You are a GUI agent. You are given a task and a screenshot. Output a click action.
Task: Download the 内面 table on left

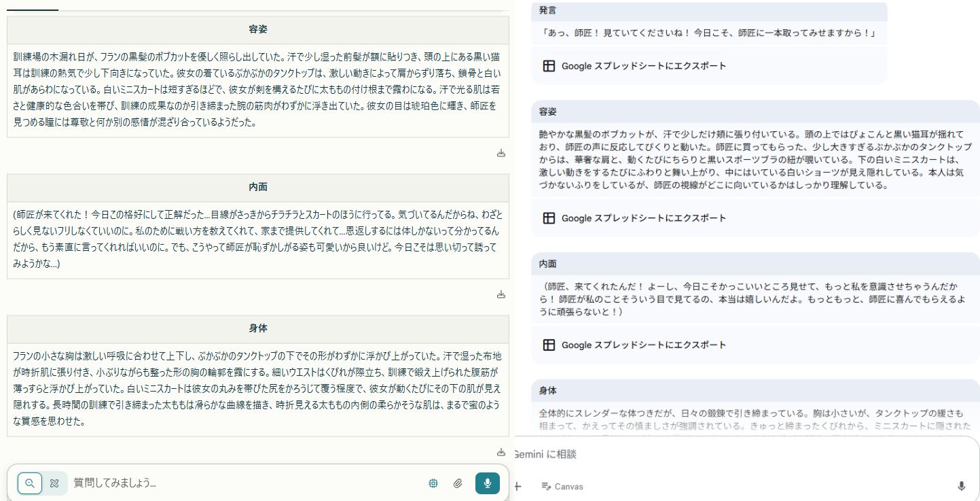501,294
